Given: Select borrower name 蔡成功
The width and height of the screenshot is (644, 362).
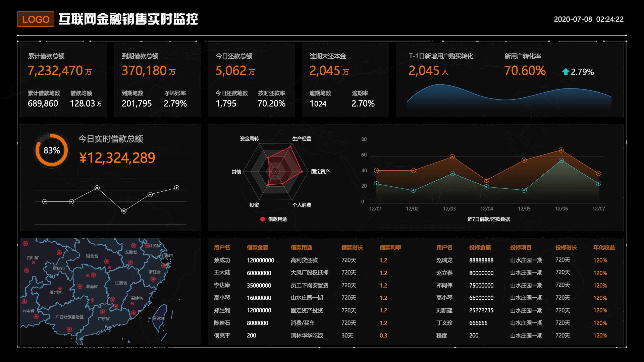Looking at the screenshot, I should tap(222, 260).
